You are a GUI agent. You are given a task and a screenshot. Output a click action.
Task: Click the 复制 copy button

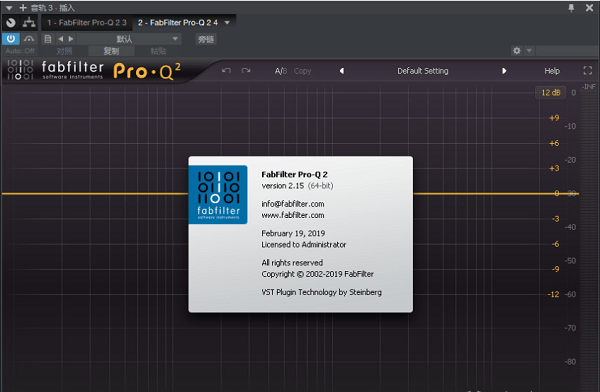click(111, 51)
